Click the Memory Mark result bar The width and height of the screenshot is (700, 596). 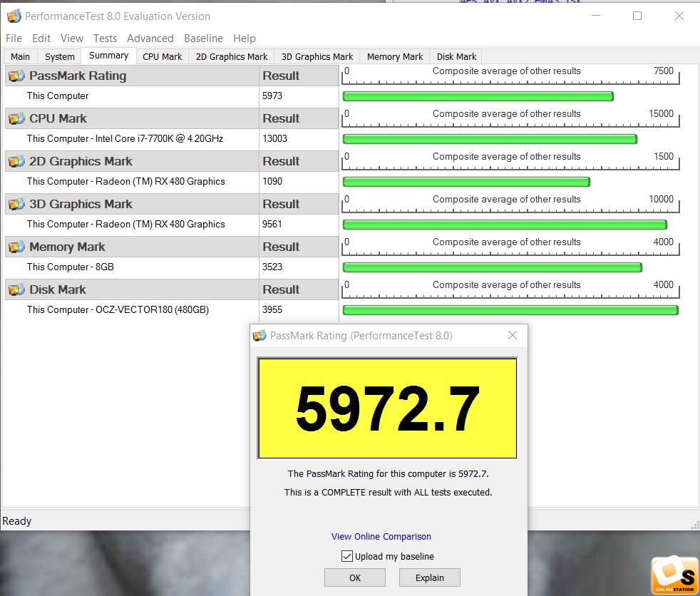point(493,267)
